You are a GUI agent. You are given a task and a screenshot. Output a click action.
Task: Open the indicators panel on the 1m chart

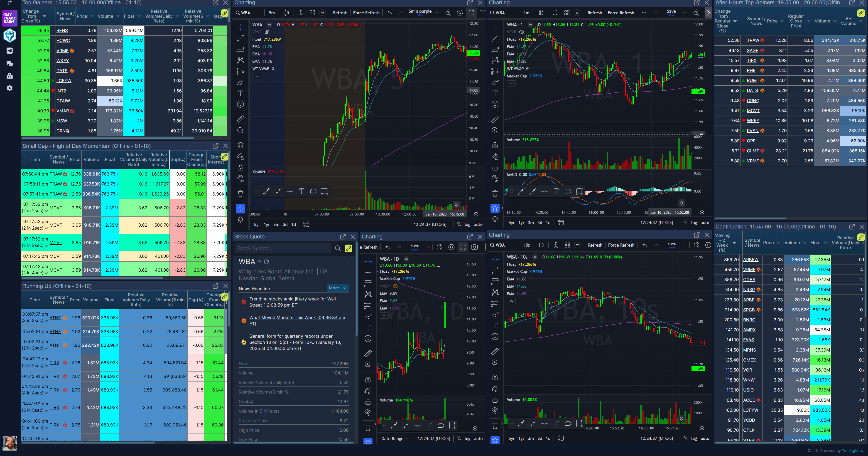tap(555, 13)
